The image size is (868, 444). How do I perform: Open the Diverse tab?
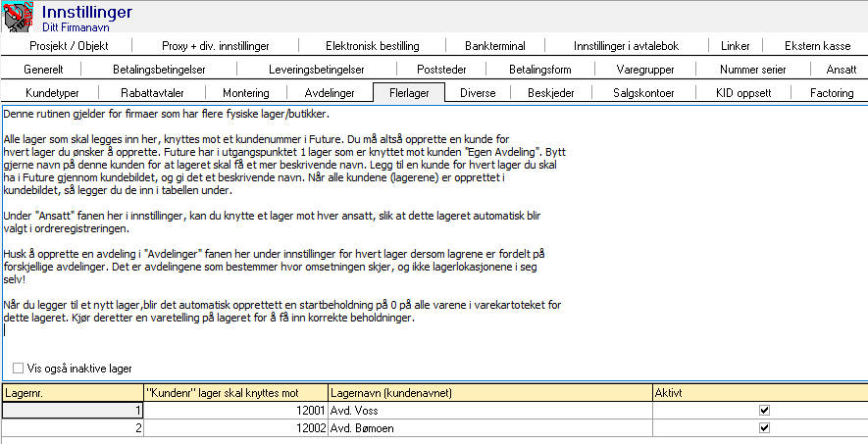478,93
